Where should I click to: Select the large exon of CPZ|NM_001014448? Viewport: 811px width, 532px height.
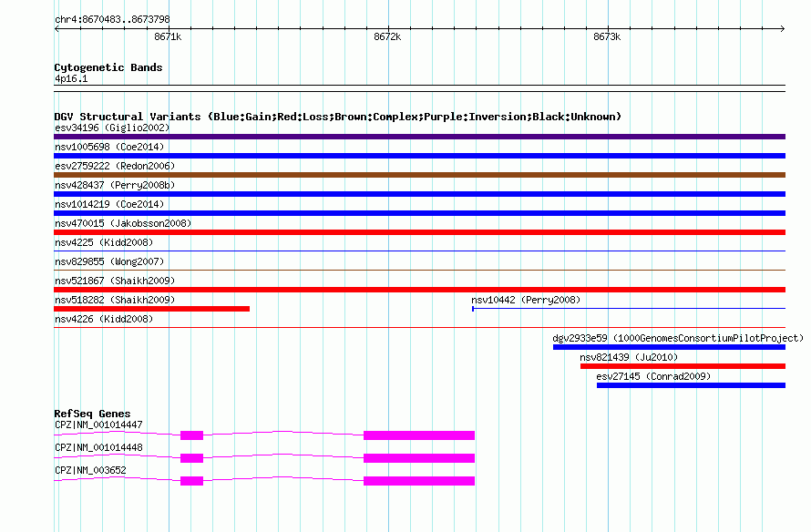pyautogui.click(x=419, y=458)
